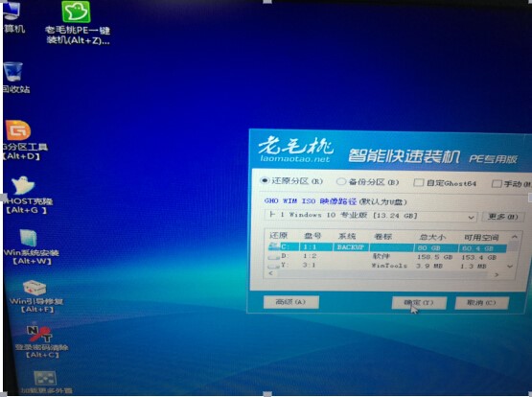Click the 153.4 GB free space cell
This screenshot has height=397, width=532.
pyautogui.click(x=478, y=258)
